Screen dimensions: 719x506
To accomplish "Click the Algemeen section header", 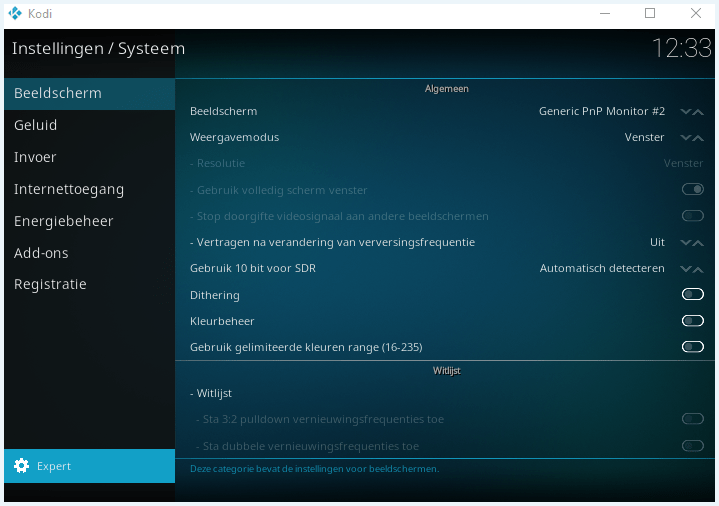I will (447, 89).
